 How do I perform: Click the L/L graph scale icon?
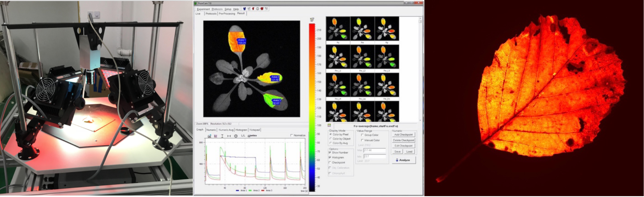click(x=243, y=136)
